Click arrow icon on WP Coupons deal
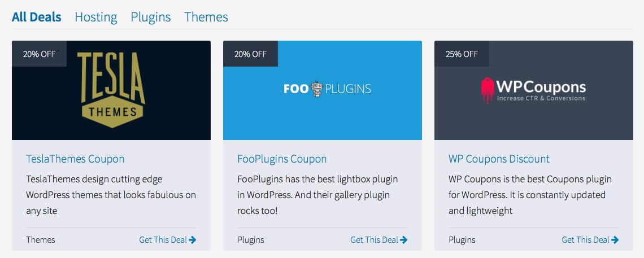 pos(615,240)
